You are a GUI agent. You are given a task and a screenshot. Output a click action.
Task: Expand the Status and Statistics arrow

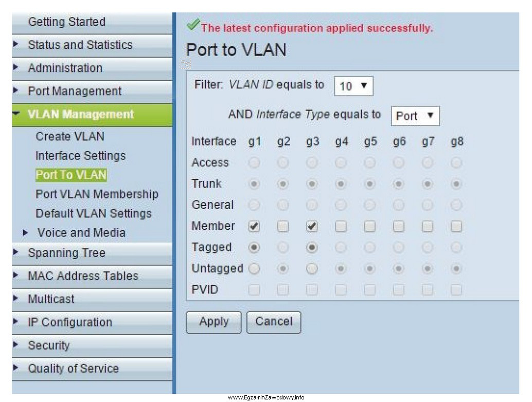(x=16, y=45)
